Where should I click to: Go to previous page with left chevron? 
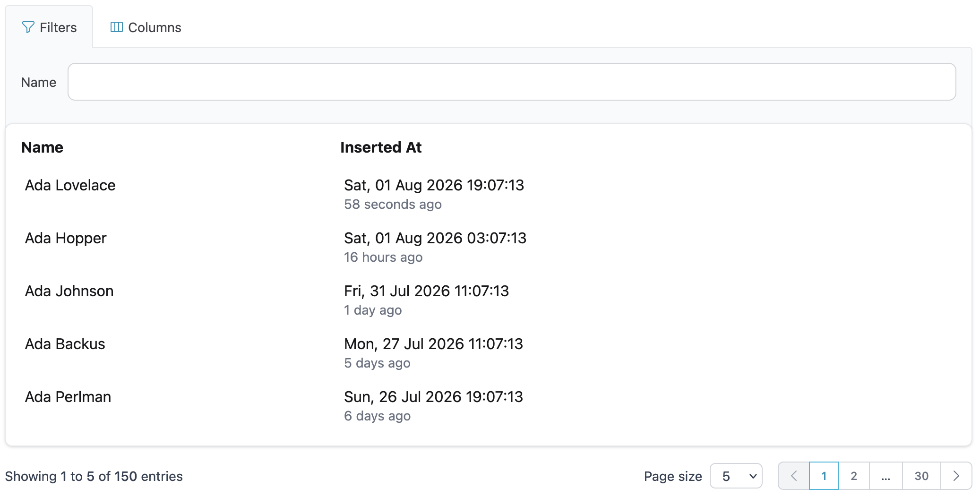coord(794,476)
